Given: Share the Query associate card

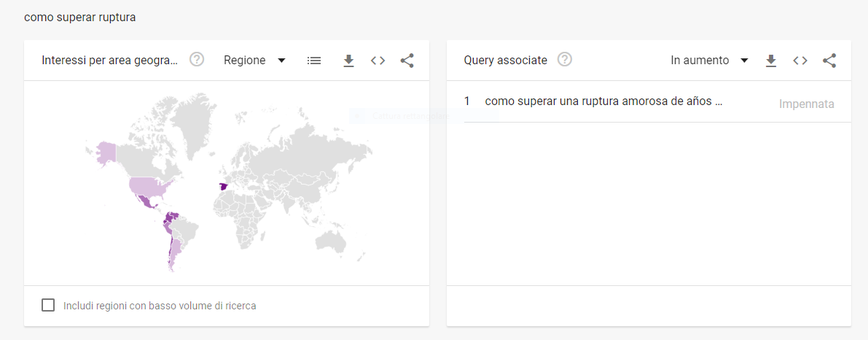Looking at the screenshot, I should coord(829,61).
